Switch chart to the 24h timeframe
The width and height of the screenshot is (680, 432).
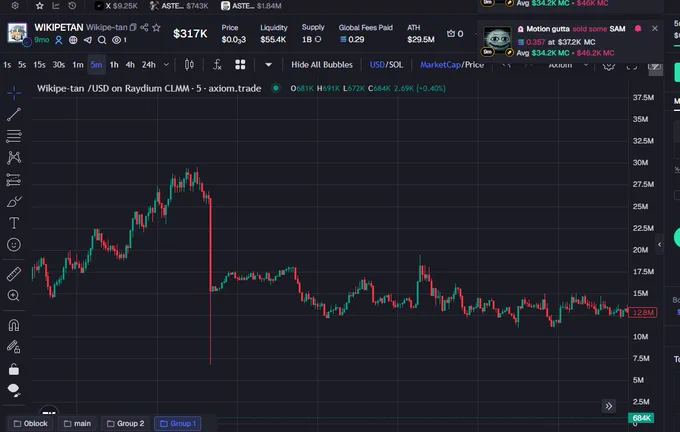click(149, 65)
